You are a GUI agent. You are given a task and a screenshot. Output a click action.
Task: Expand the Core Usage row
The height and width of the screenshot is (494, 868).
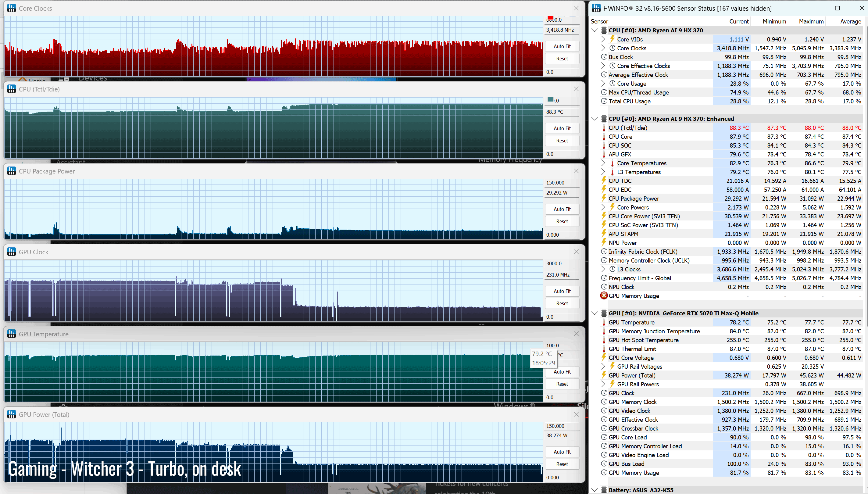603,84
